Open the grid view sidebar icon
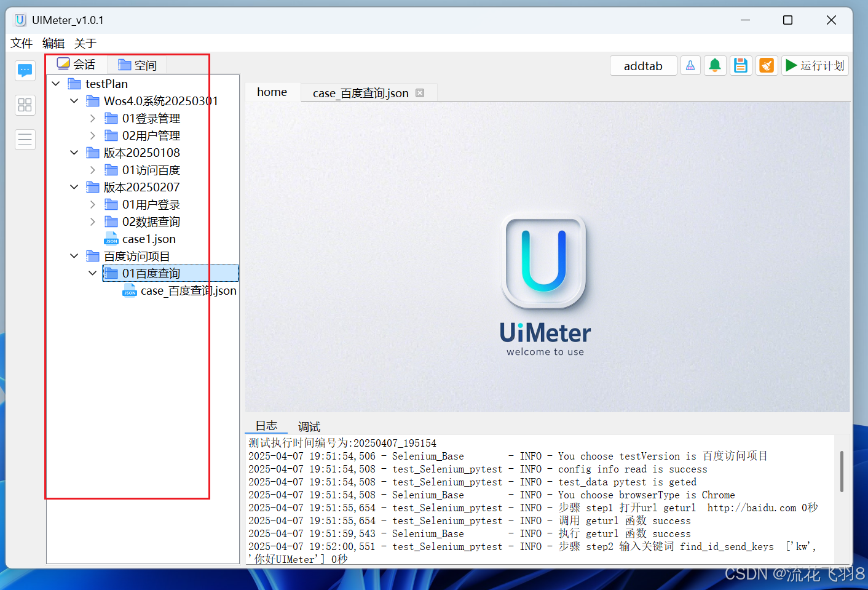868x590 pixels. click(25, 105)
